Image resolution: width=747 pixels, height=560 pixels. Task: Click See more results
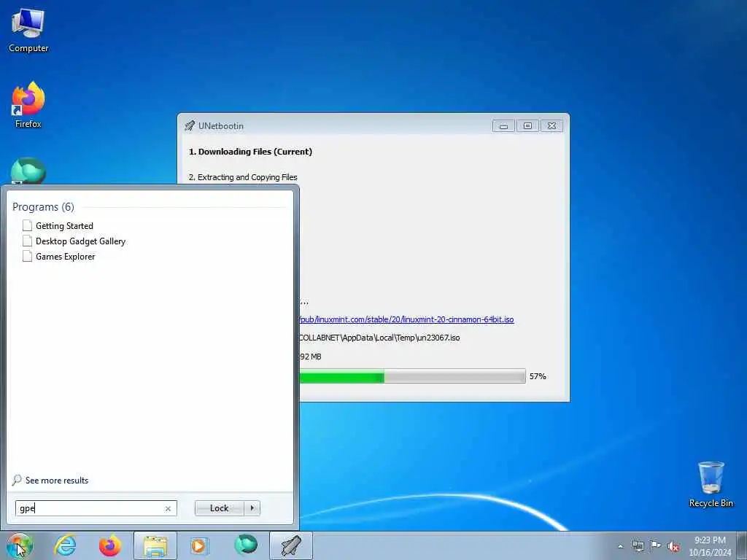coord(57,481)
